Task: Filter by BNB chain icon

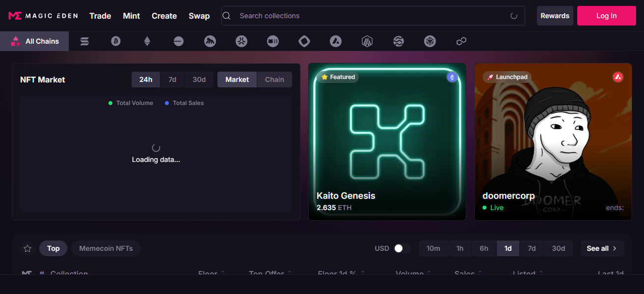Action: [430, 41]
